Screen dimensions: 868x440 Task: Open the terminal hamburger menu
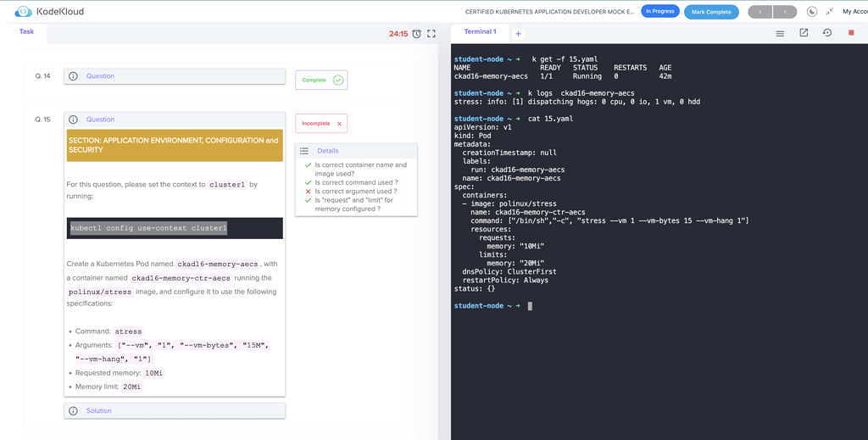tap(780, 33)
